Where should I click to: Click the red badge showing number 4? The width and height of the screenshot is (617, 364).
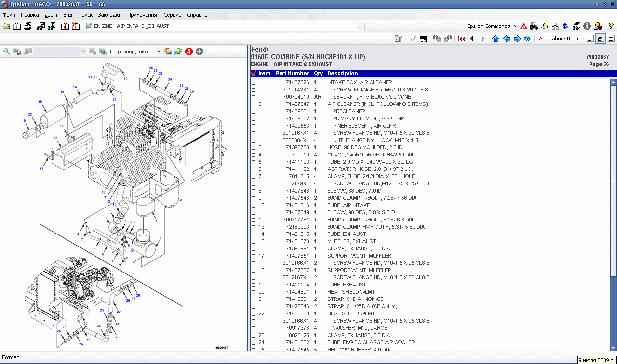pyautogui.click(x=188, y=51)
